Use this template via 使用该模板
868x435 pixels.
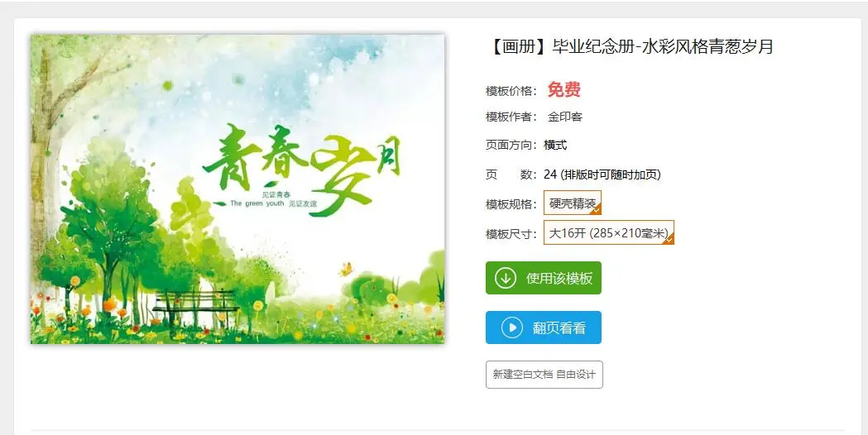click(544, 278)
